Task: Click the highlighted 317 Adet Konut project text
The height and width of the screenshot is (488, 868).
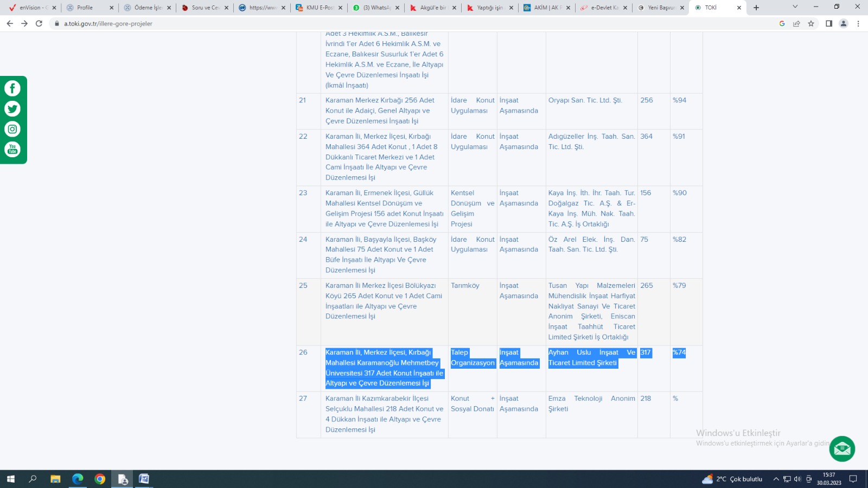Action: 384,368
